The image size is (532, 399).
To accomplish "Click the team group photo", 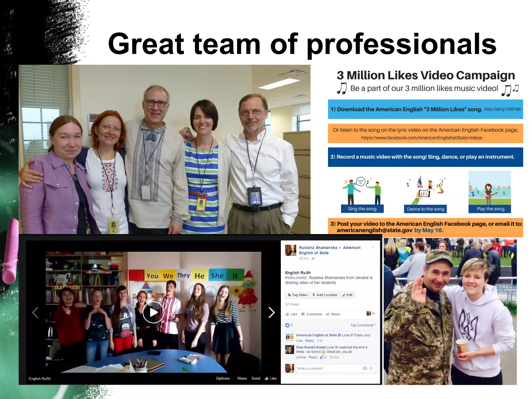I will pyautogui.click(x=165, y=149).
